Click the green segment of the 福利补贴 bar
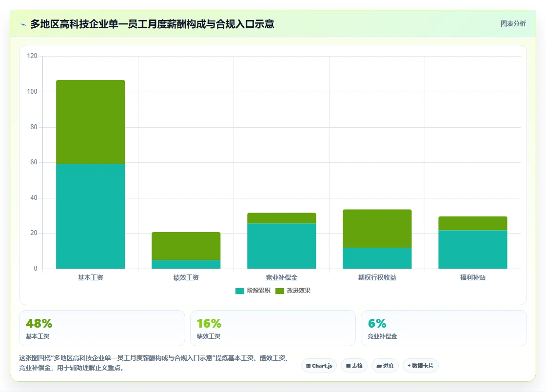This screenshot has height=392, width=546. 473,223
